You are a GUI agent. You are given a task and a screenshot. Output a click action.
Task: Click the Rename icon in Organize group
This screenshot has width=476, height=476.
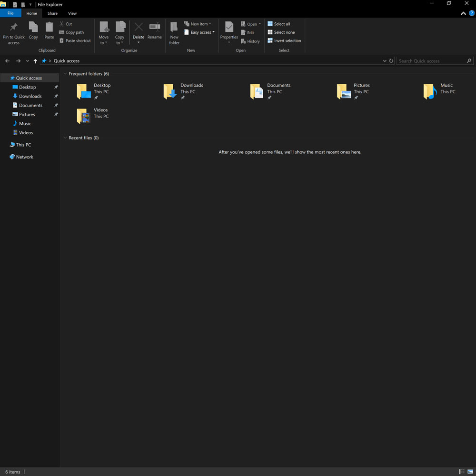point(154,28)
